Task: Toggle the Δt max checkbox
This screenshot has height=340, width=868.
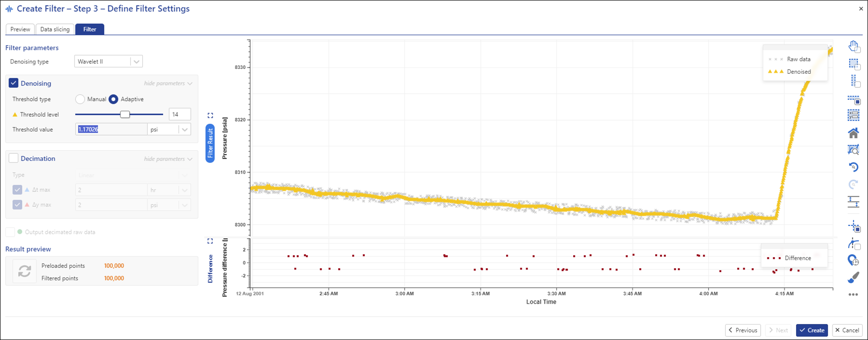Action: pos(17,190)
